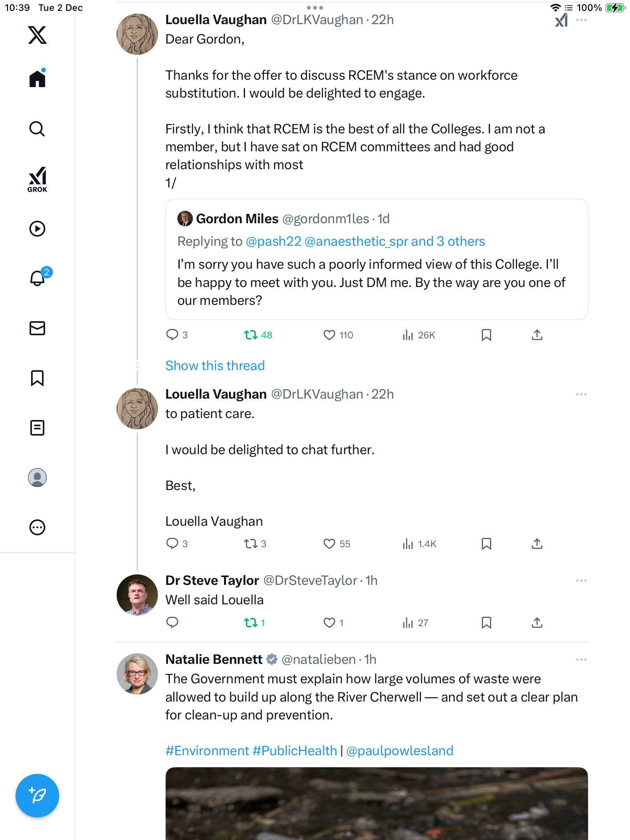Open Bookmarks in the sidebar

pyautogui.click(x=37, y=378)
